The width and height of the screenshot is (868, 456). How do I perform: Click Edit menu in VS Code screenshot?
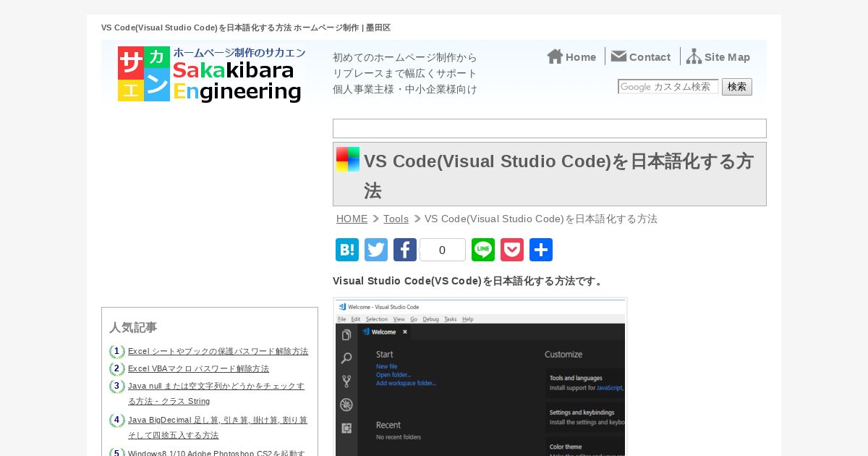[356, 319]
